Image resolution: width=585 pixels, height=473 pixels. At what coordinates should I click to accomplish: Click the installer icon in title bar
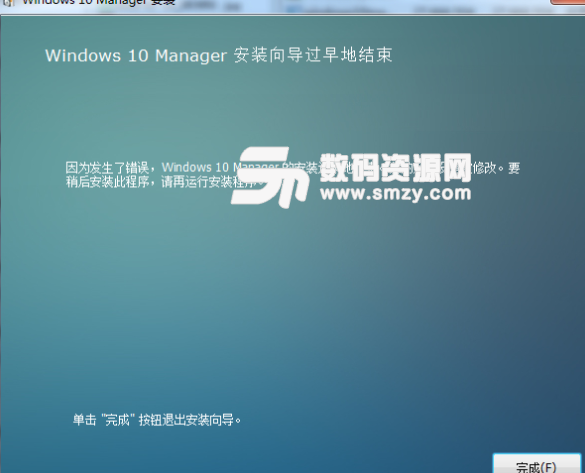pos(8,2)
